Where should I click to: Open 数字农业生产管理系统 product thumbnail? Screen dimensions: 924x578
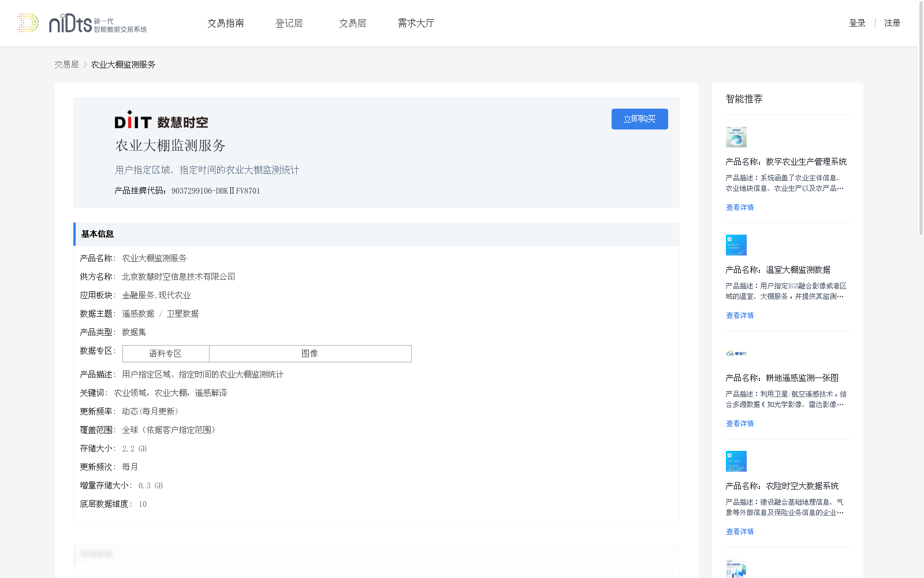coord(736,137)
